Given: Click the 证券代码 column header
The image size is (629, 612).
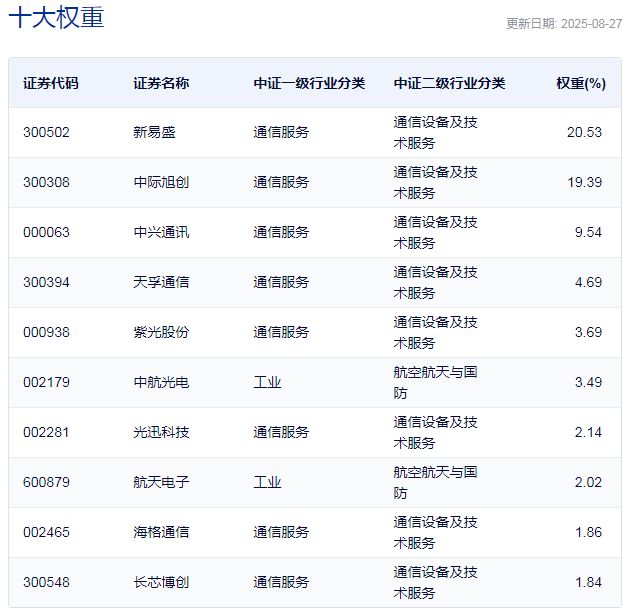Looking at the screenshot, I should (x=51, y=83).
